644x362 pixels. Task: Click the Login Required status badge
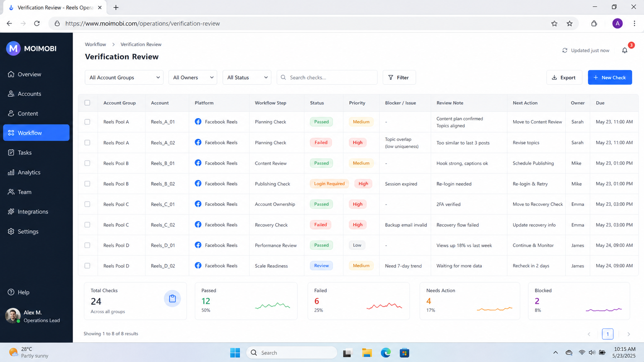coord(329,184)
